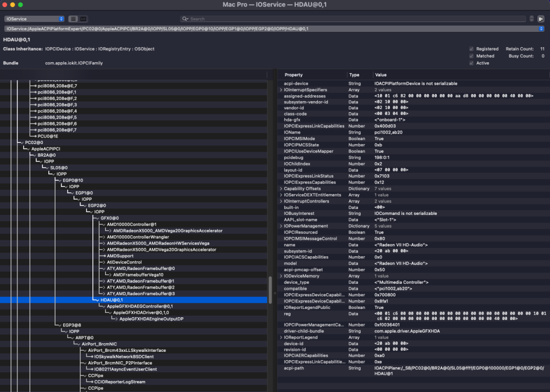550x392 pixels.
Task: Click the model value Radeon VII HD-Audio
Action: 401,264
